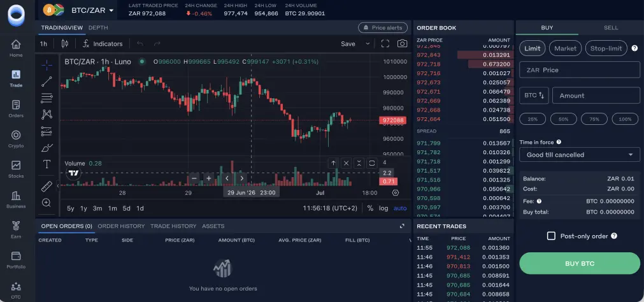Screen dimensions: 644x302
Task: Select the zoom in magnifier tool
Action: coord(47,203)
